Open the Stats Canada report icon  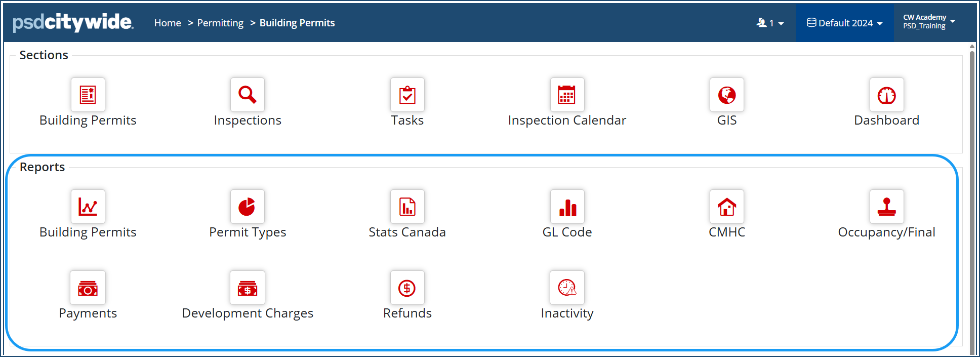coord(407,207)
